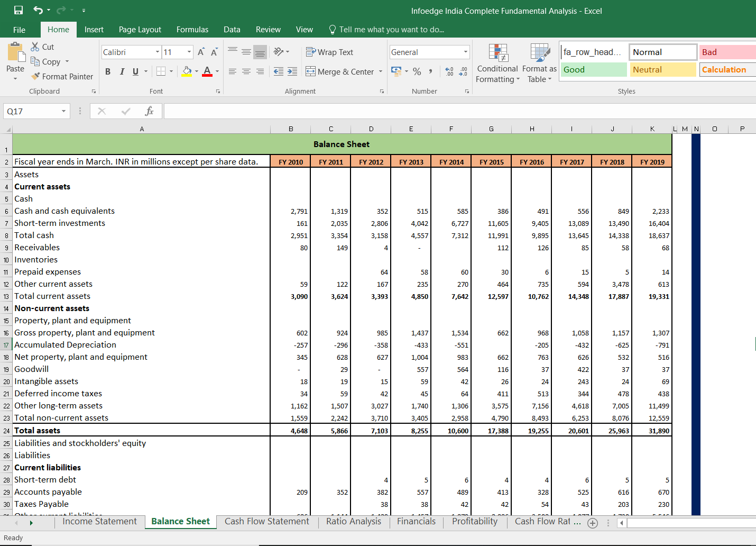Toggle Underline formatting

click(x=136, y=71)
